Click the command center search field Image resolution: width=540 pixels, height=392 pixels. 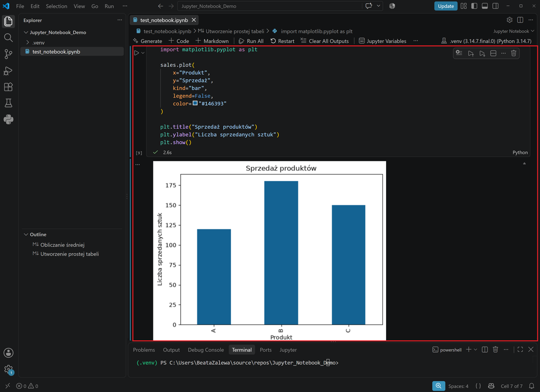[271, 6]
